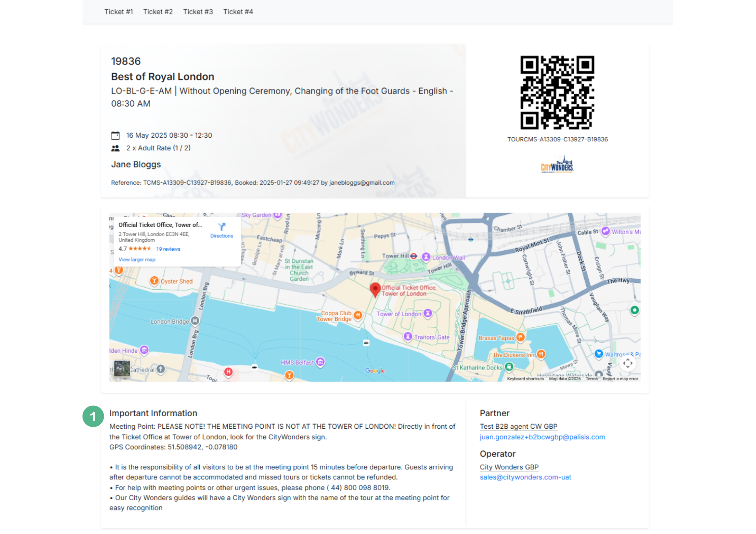Click the red hospital H marker

(229, 372)
